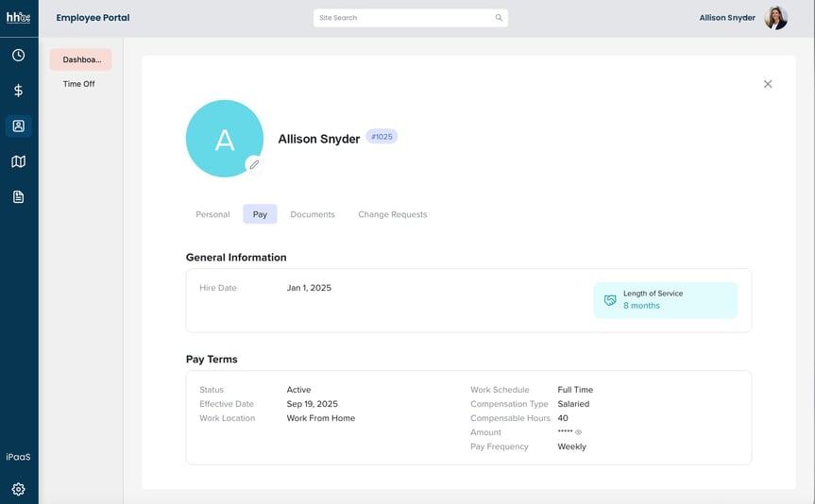The width and height of the screenshot is (815, 504).
Task: Go to the Change Requests tab
Action: click(392, 214)
